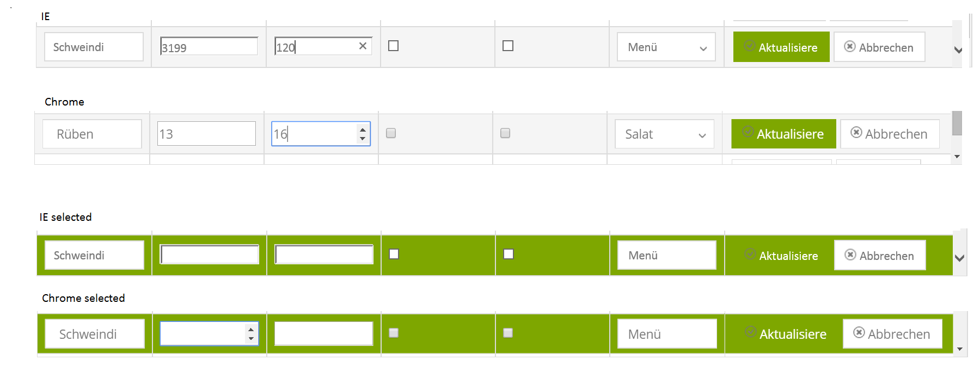This screenshot has height=391, width=980.
Task: Click the down arrow on the 16 spinner
Action: [x=363, y=138]
